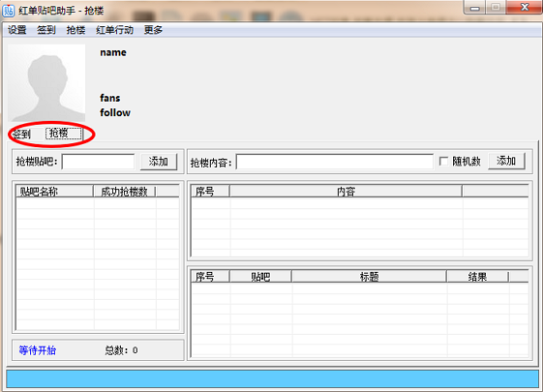This screenshot has width=543, height=392.
Task: Click the name label text
Action: (113, 52)
